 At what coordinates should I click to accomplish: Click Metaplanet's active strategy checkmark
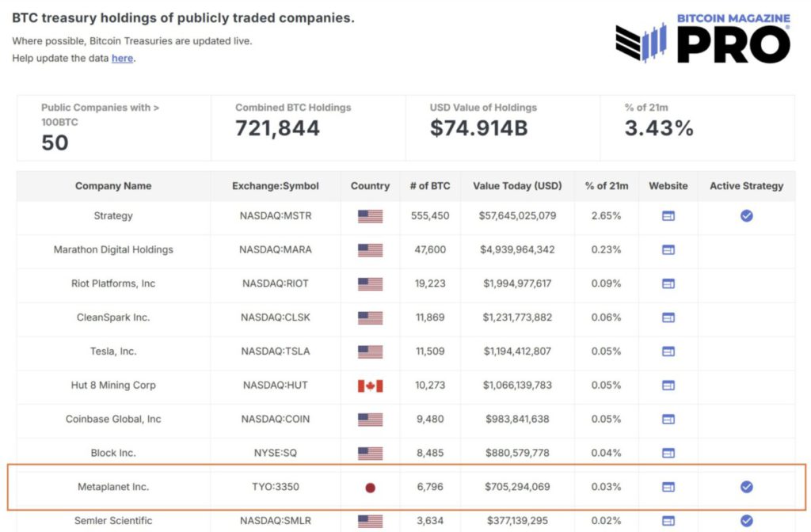(746, 487)
